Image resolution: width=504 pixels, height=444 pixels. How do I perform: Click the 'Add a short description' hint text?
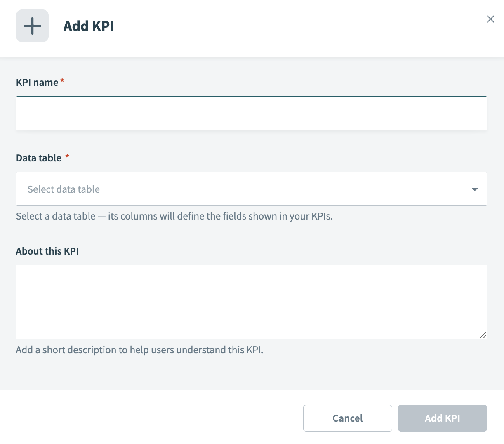pyautogui.click(x=139, y=350)
